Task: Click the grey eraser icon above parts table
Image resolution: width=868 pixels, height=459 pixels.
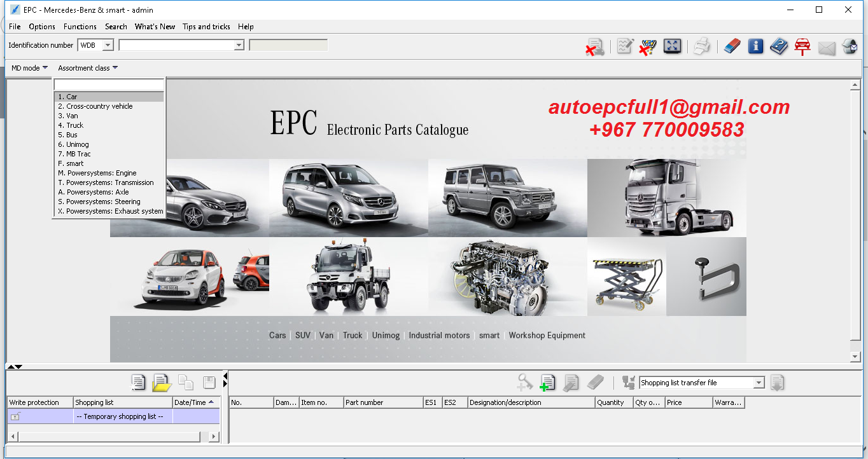Action: [x=595, y=382]
